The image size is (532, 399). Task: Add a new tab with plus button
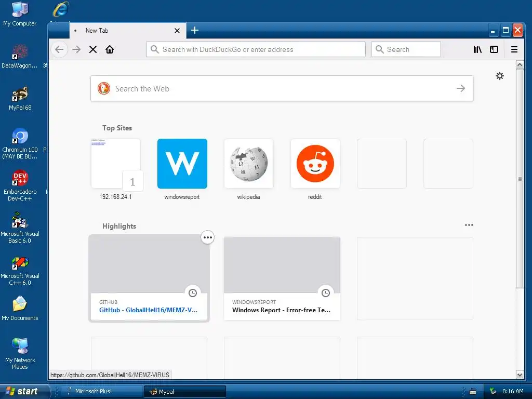tap(195, 30)
